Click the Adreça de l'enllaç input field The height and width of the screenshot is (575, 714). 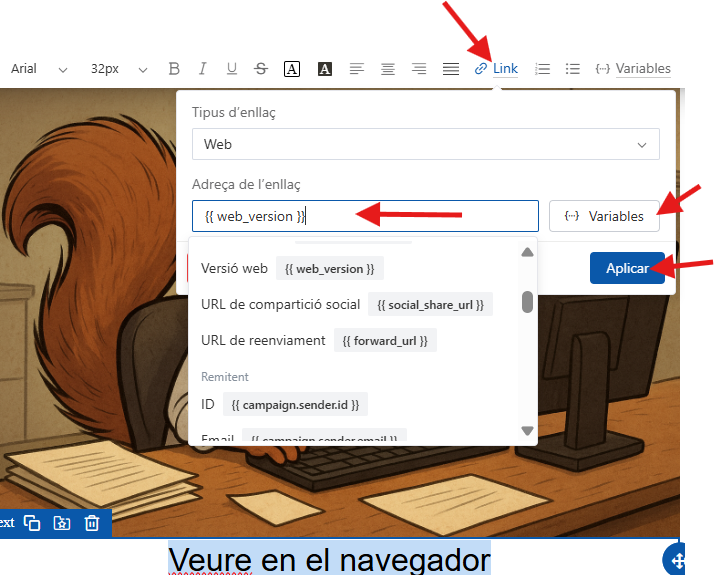pos(365,216)
